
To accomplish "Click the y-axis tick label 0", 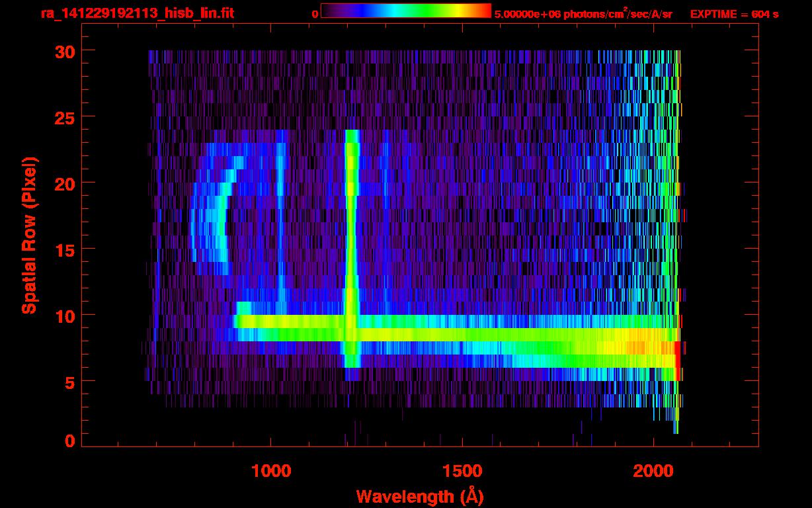I will 69,441.
